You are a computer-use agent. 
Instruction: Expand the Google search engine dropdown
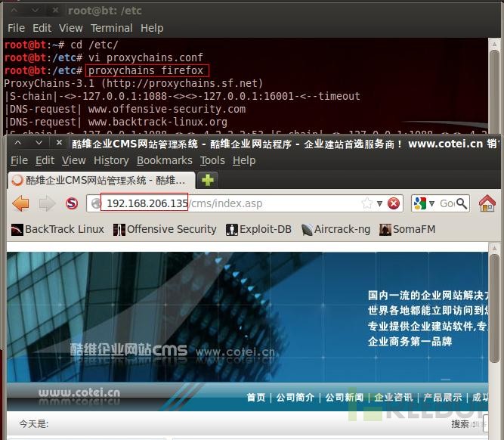tap(431, 203)
